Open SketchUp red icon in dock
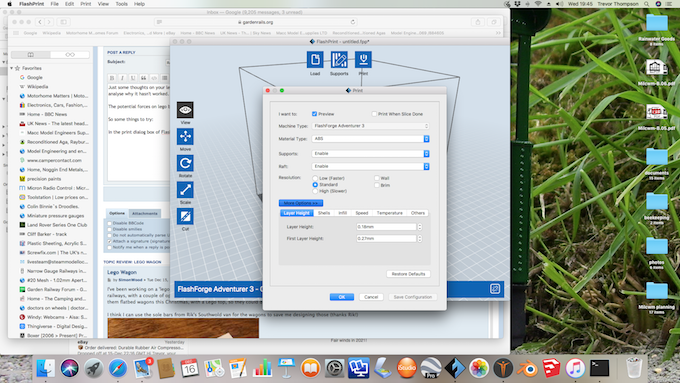The image size is (680, 383). [x=551, y=368]
